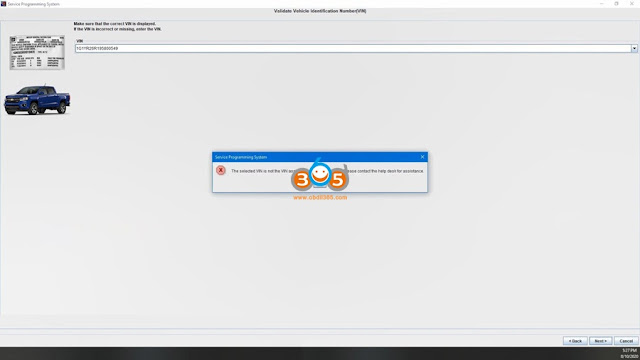Restore down the main window
Image resolution: width=640 pixels, height=360 pixels.
(616, 4)
